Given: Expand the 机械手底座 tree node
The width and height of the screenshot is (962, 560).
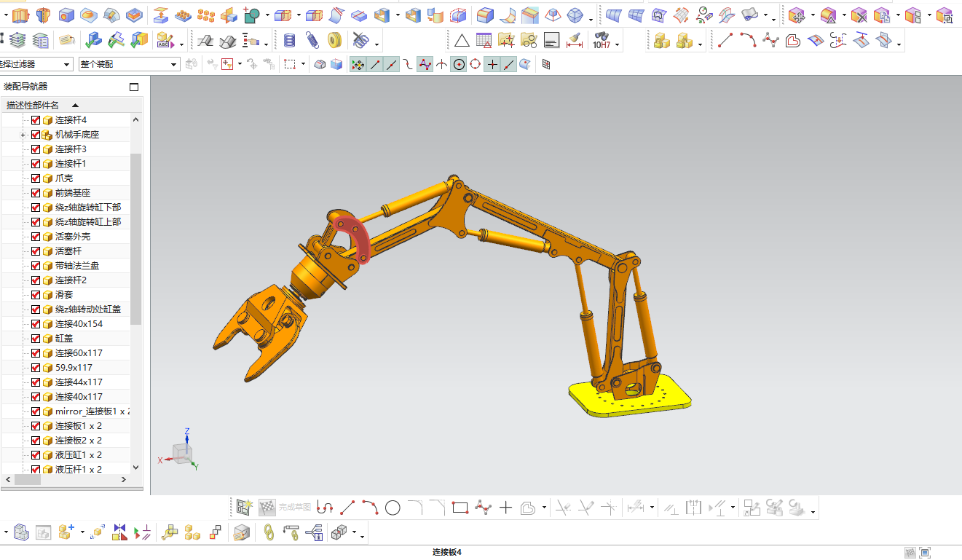Looking at the screenshot, I should click(23, 135).
